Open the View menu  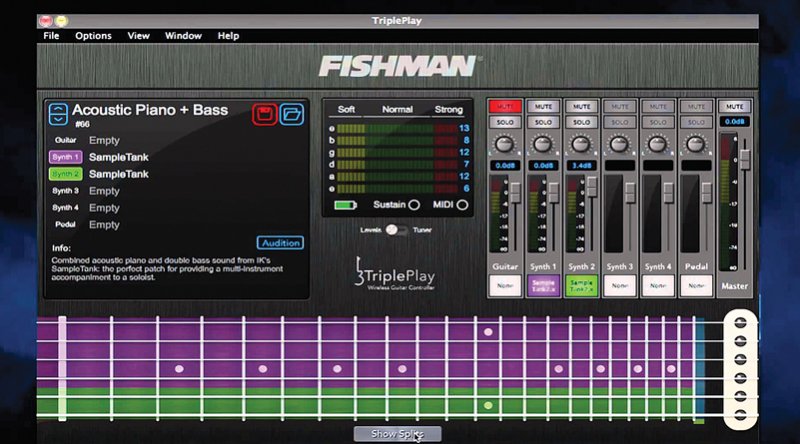click(139, 36)
